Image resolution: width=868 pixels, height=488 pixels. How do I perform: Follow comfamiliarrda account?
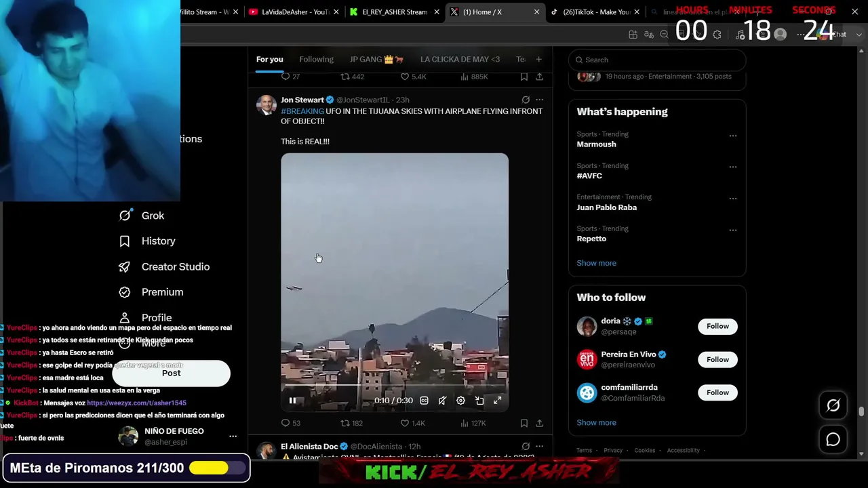(717, 392)
